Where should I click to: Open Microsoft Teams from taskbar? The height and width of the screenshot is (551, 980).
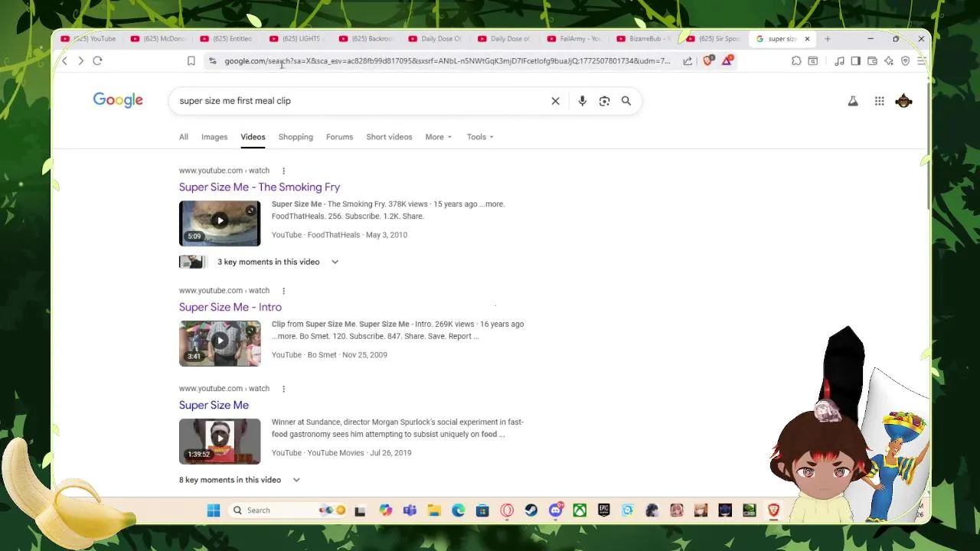click(x=410, y=510)
